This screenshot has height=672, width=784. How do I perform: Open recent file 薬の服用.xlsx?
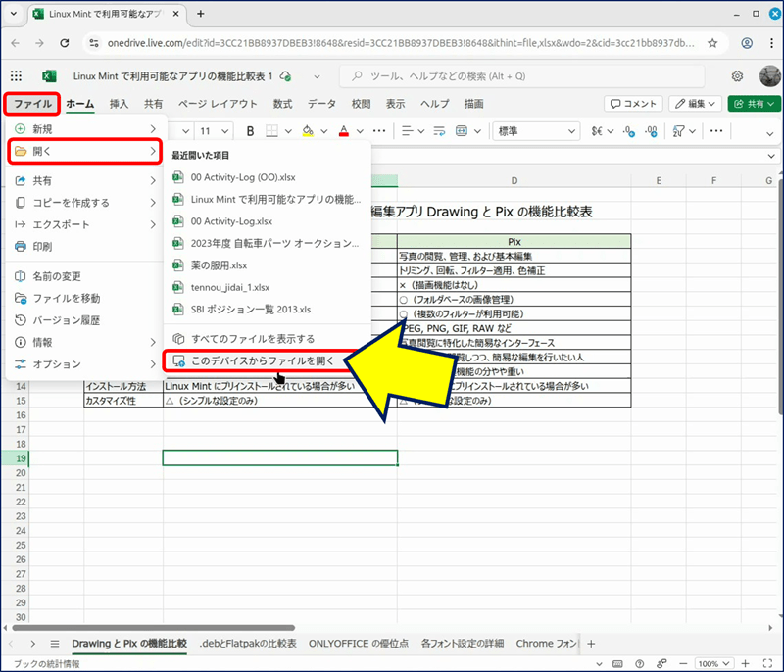267,265
